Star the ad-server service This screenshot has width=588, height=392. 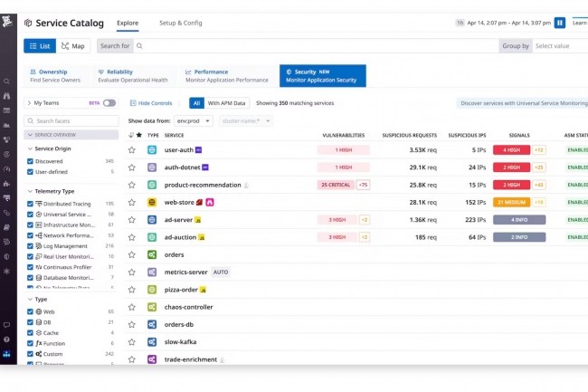point(132,220)
